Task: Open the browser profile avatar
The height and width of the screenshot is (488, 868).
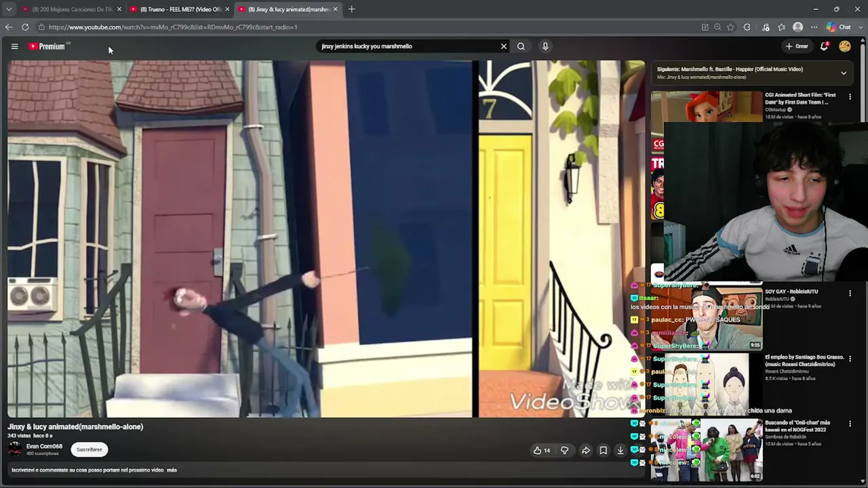Action: (x=798, y=27)
